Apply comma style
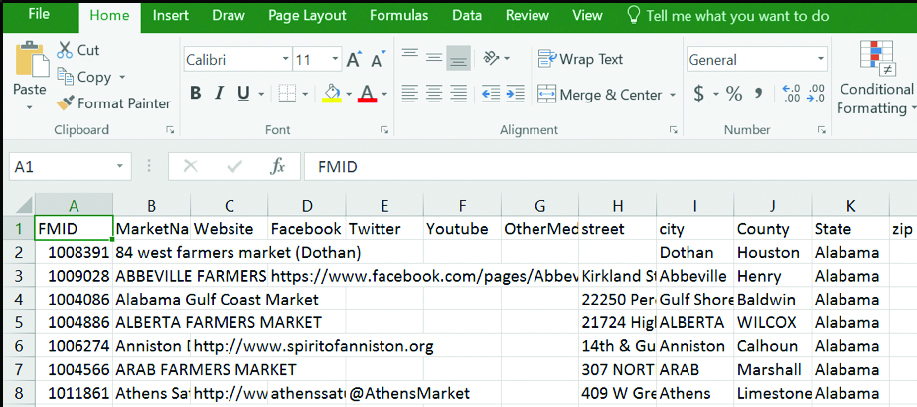Screen dimensions: 917x407 (759, 94)
